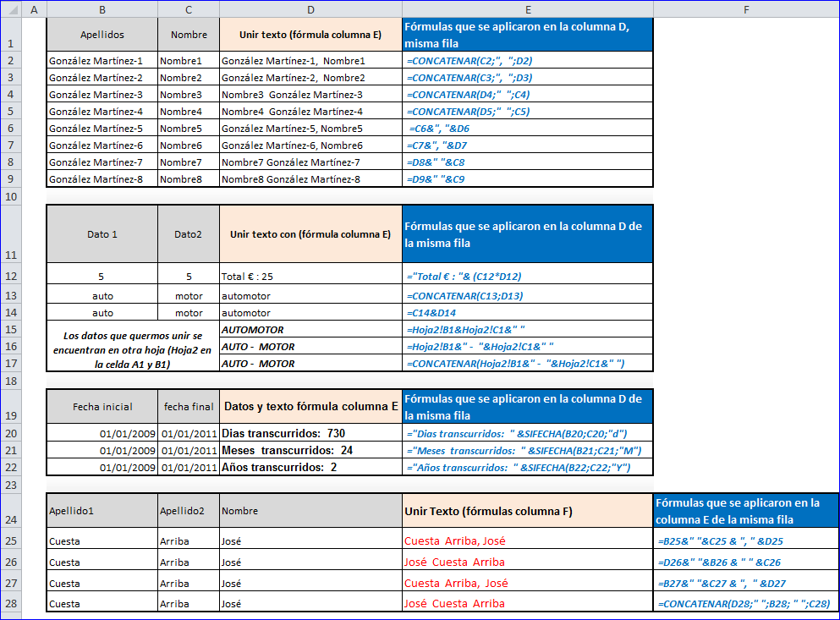Select the CONCATENAR(D28;" ";B28) formula cell
Viewport: 840px width, 620px height.
[x=746, y=603]
